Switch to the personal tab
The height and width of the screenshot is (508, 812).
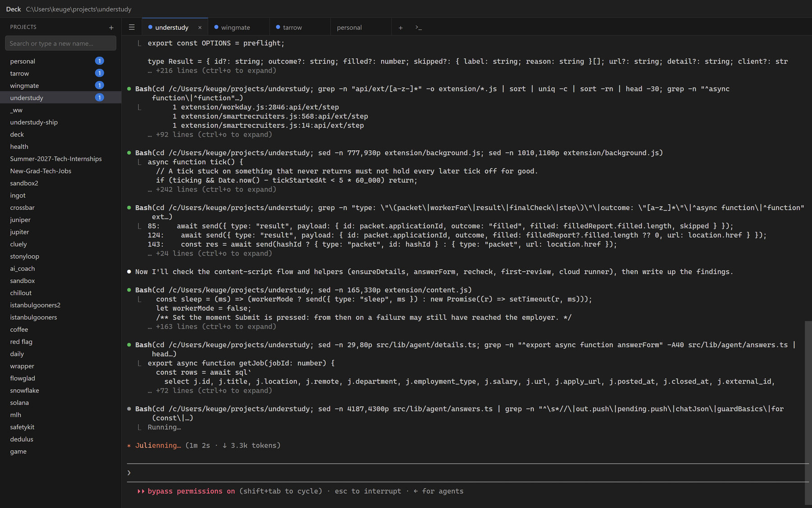pos(361,27)
